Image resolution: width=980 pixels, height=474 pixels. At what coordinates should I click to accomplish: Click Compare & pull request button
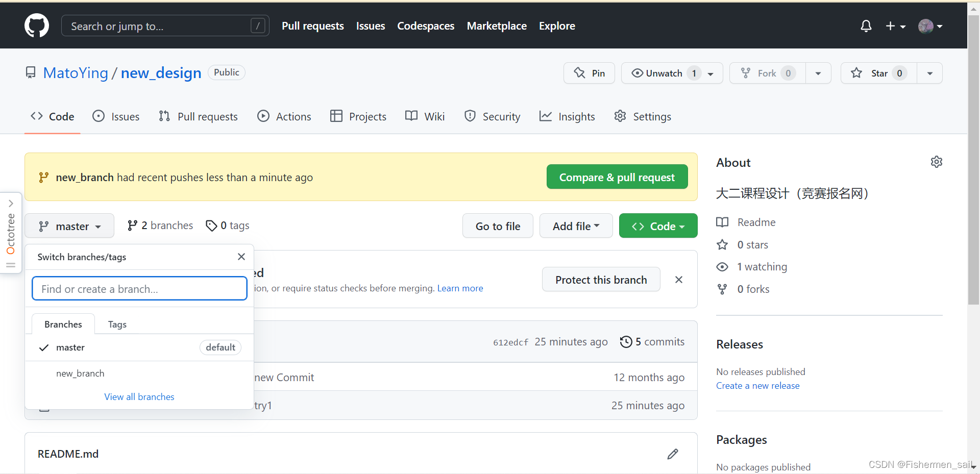coord(617,177)
